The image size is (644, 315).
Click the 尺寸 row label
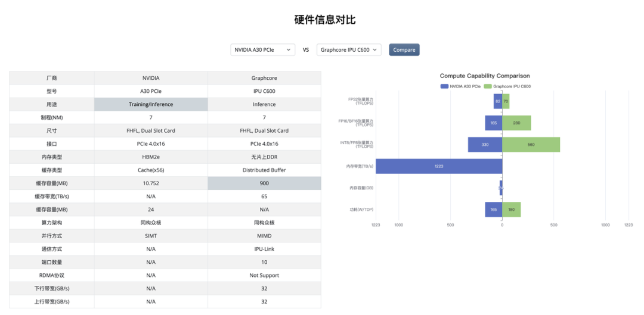click(52, 130)
